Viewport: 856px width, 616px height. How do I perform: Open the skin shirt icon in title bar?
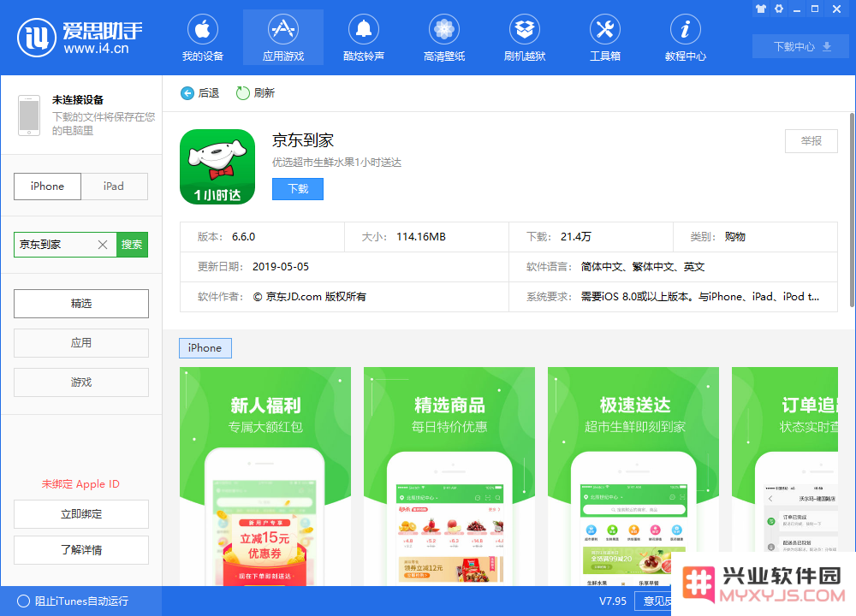[760, 9]
